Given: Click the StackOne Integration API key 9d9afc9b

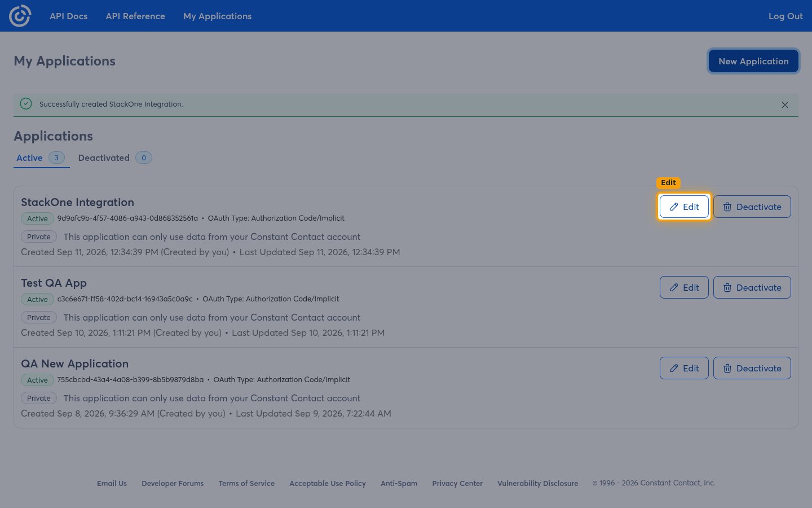Looking at the screenshot, I should 127,218.
